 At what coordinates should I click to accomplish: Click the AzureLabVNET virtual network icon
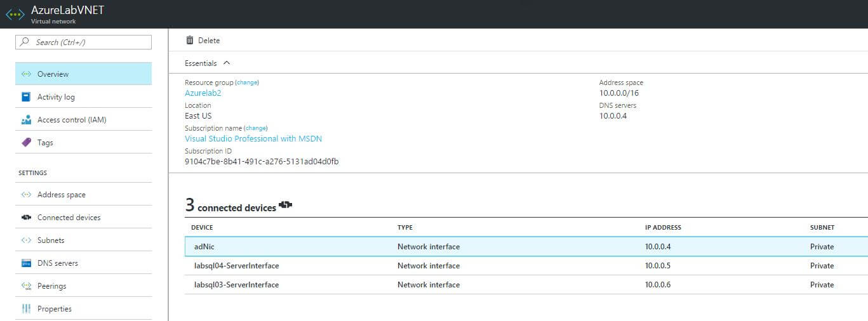pos(15,14)
